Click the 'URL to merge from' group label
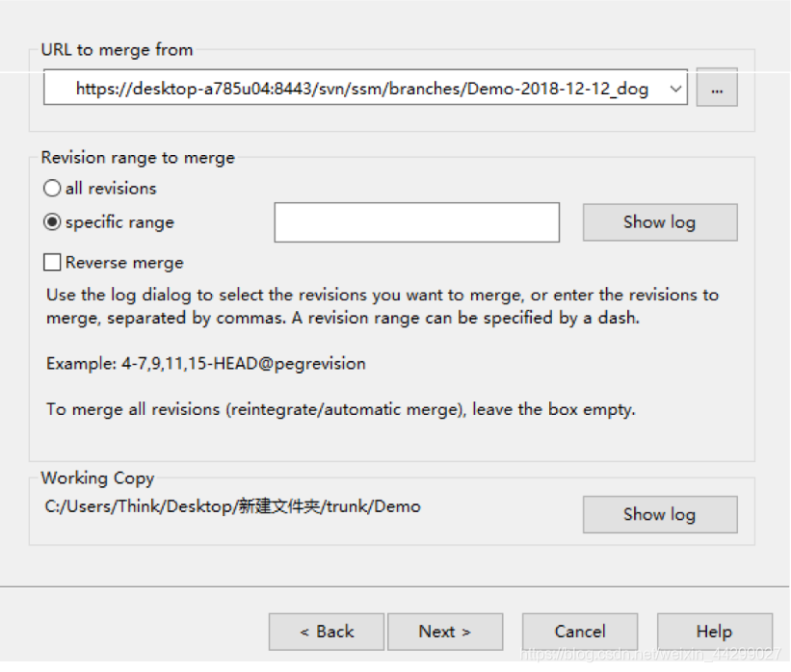 click(x=117, y=50)
